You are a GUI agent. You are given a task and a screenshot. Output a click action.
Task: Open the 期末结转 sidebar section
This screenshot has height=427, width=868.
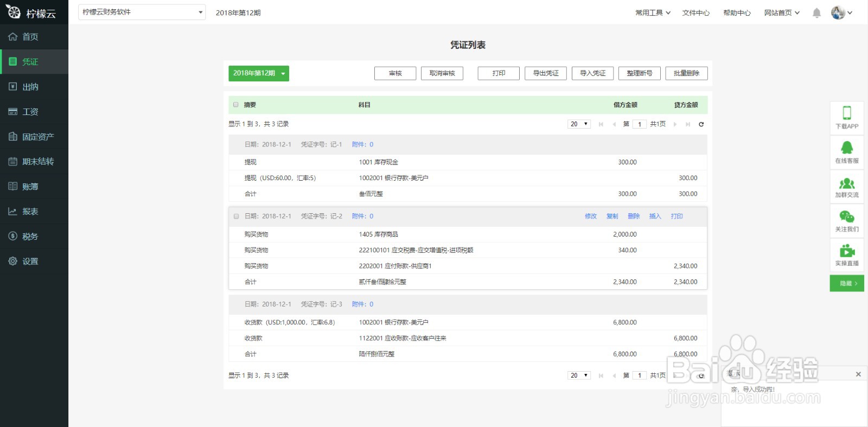pyautogui.click(x=34, y=162)
